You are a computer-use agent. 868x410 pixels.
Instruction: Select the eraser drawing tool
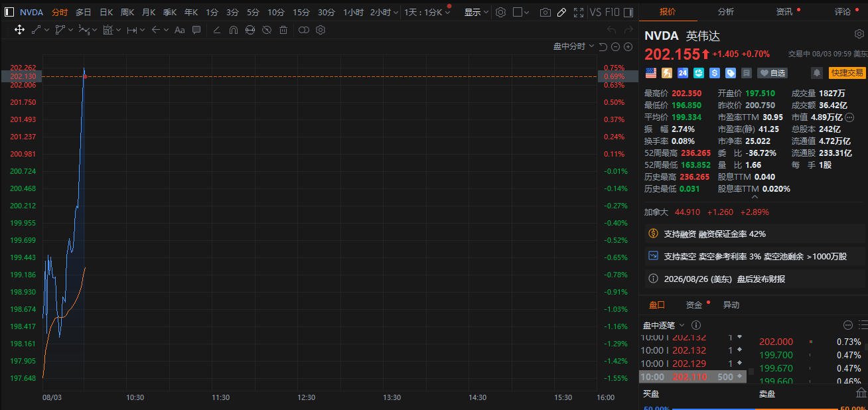pos(216,29)
